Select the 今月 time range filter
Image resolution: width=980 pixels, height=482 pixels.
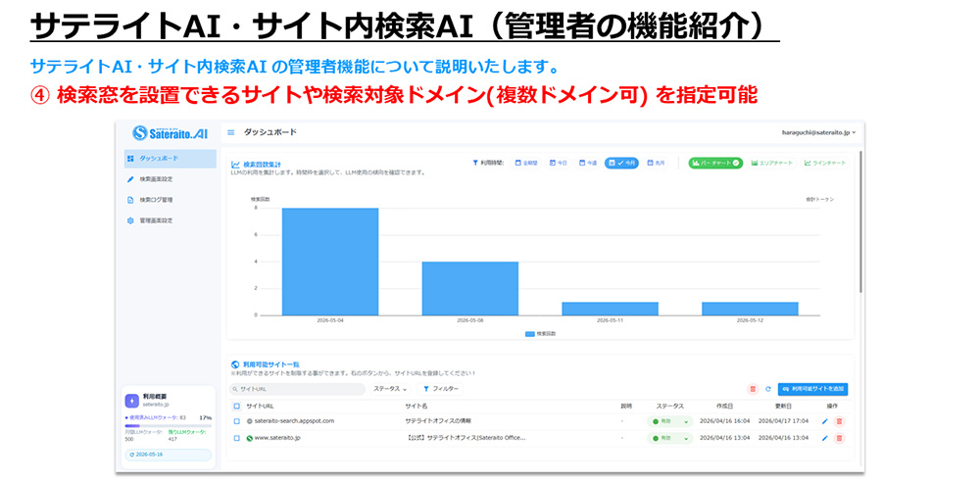(621, 163)
